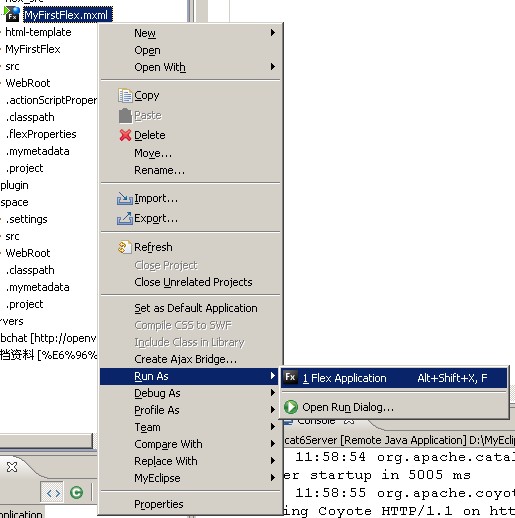Choose Close Unrelated Projects
This screenshot has height=518, width=515.
click(x=191, y=282)
